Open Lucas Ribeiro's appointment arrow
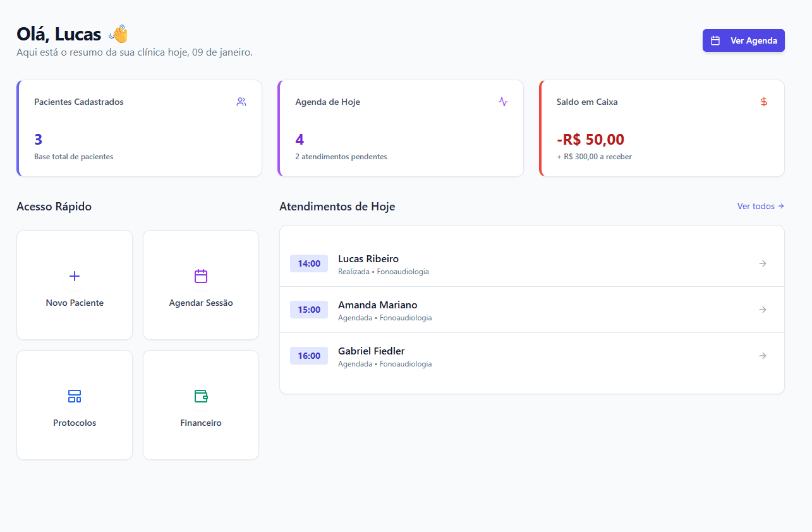 tap(762, 263)
